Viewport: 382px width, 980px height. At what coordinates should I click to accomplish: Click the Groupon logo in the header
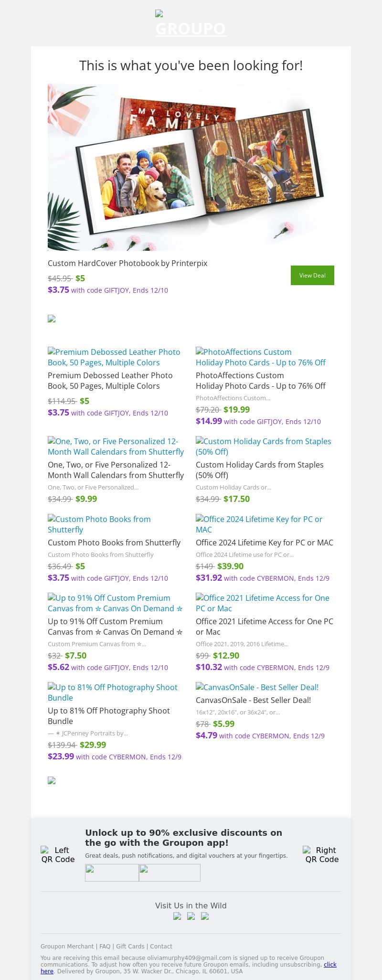pyautogui.click(x=191, y=23)
